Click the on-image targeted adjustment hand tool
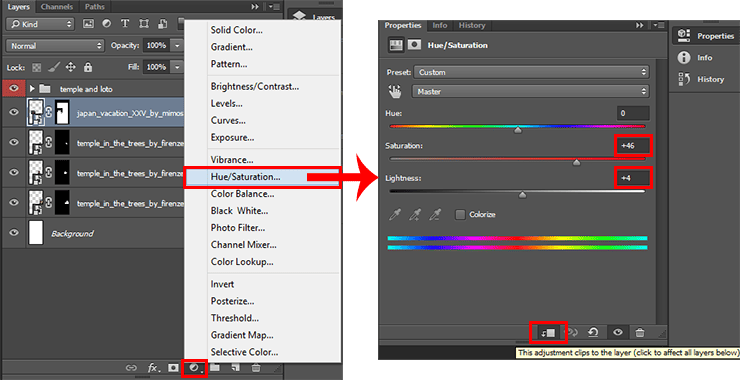 [x=395, y=91]
